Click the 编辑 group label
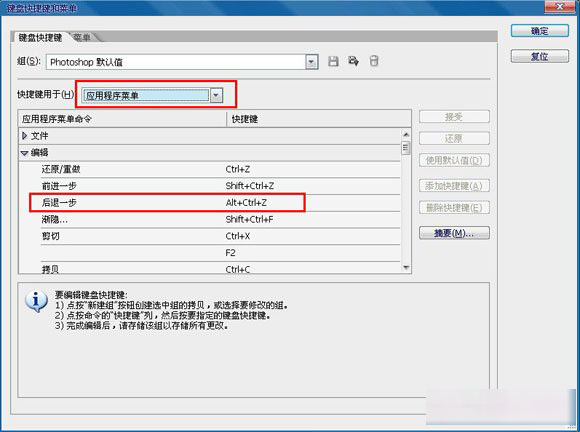 pyautogui.click(x=39, y=153)
